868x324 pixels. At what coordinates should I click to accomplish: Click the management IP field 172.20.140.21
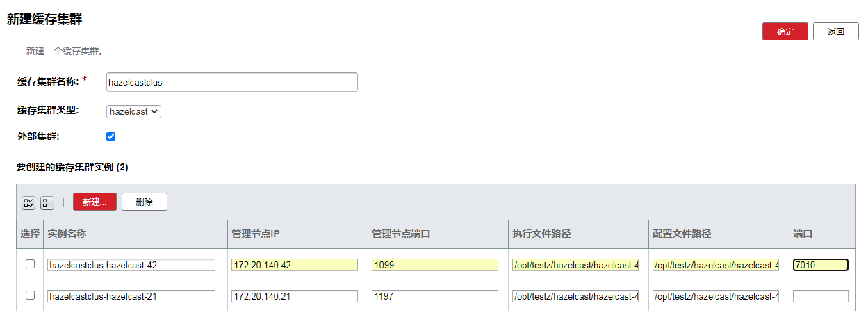click(294, 296)
